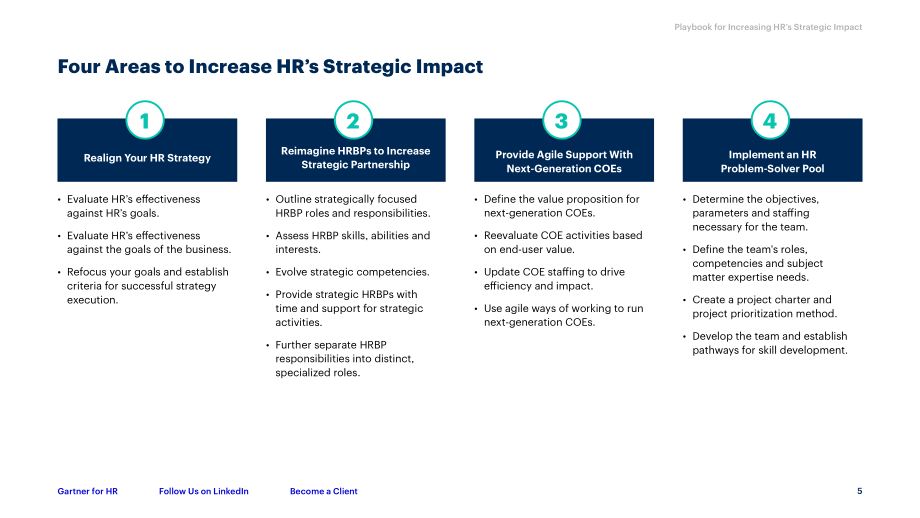Viewport: 920px width, 518px height.
Task: Click the number 1 circle icon
Action: 145,120
